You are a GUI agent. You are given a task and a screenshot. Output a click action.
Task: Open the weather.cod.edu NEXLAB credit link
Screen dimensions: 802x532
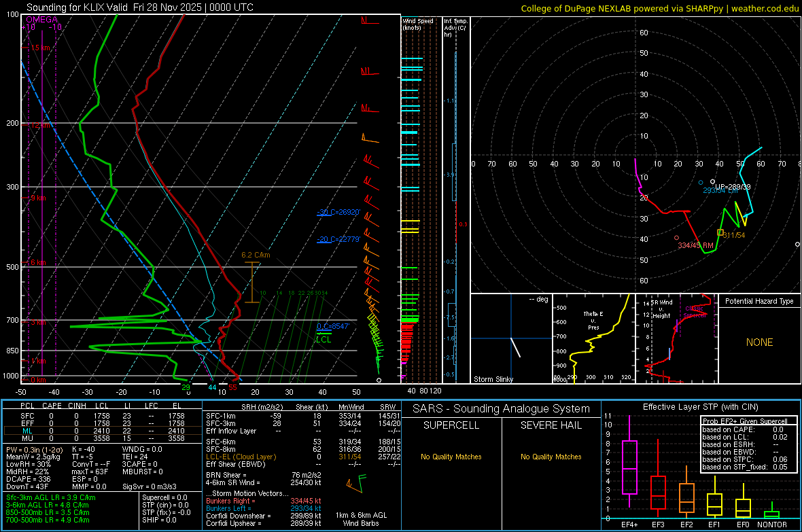660,8
